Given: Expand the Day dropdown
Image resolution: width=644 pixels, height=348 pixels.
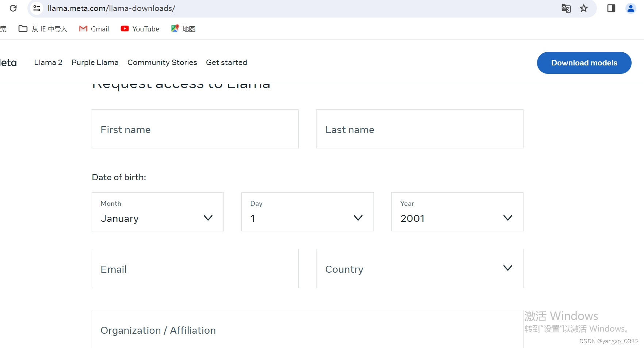Looking at the screenshot, I should [307, 212].
